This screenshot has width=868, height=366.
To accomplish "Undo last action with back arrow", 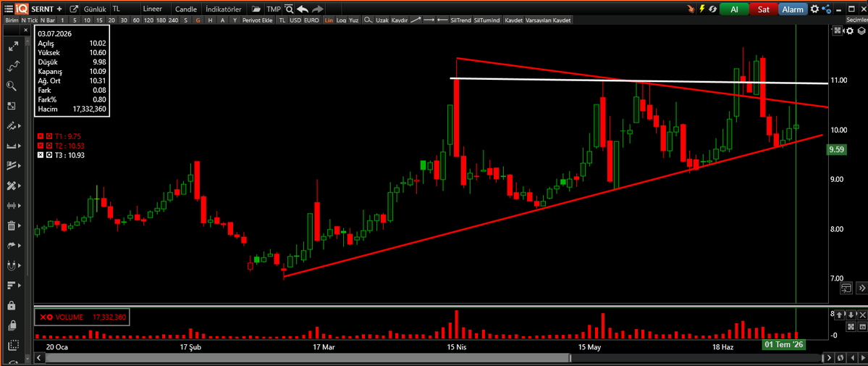I will coord(303,9).
